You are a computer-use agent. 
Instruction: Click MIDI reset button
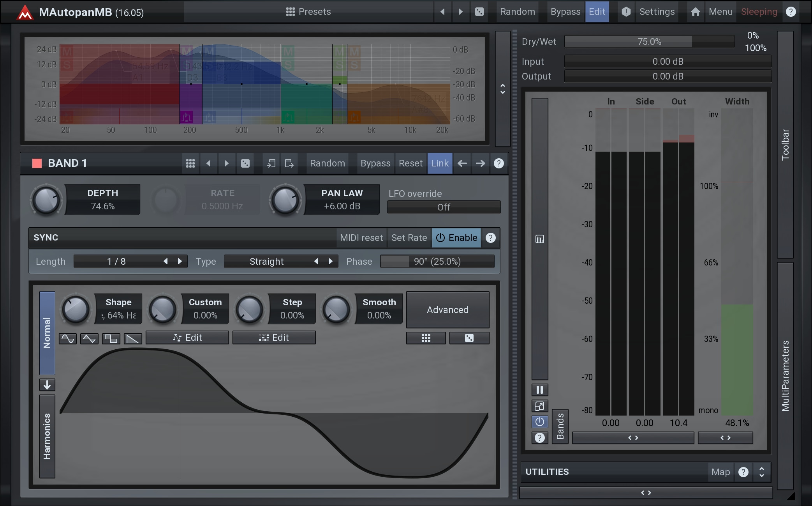[361, 238]
